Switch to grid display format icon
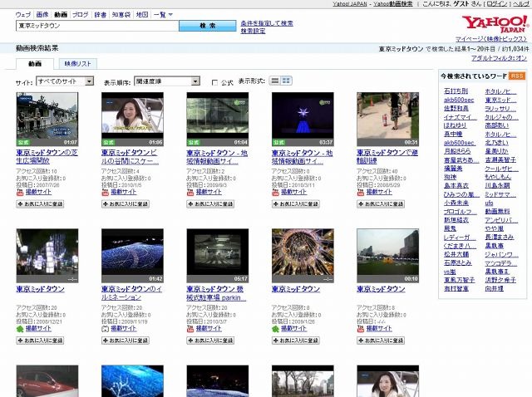The height and width of the screenshot is (397, 532). pyautogui.click(x=286, y=81)
